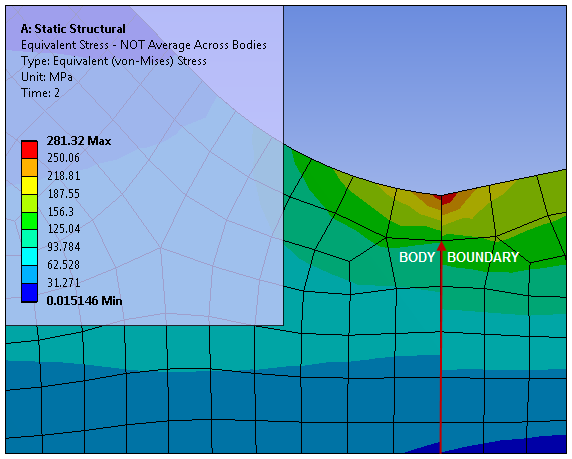Click the BODY annotation text
572x459 pixels.
(x=417, y=257)
